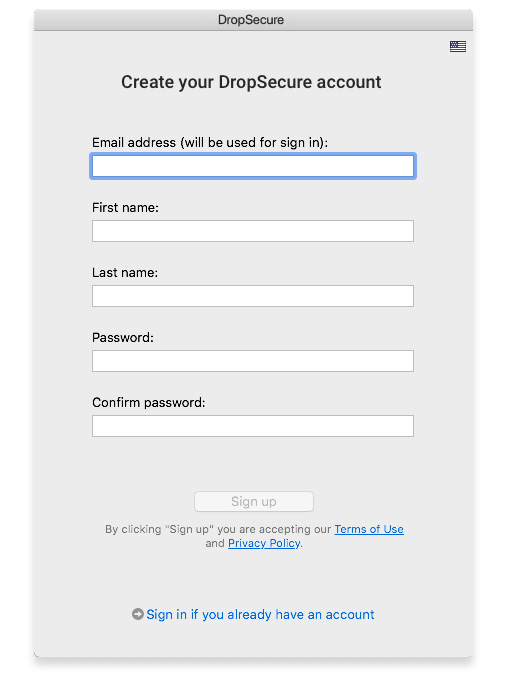Click the word and before Privacy Policy
Screen dimensions: 511x693
215,543
